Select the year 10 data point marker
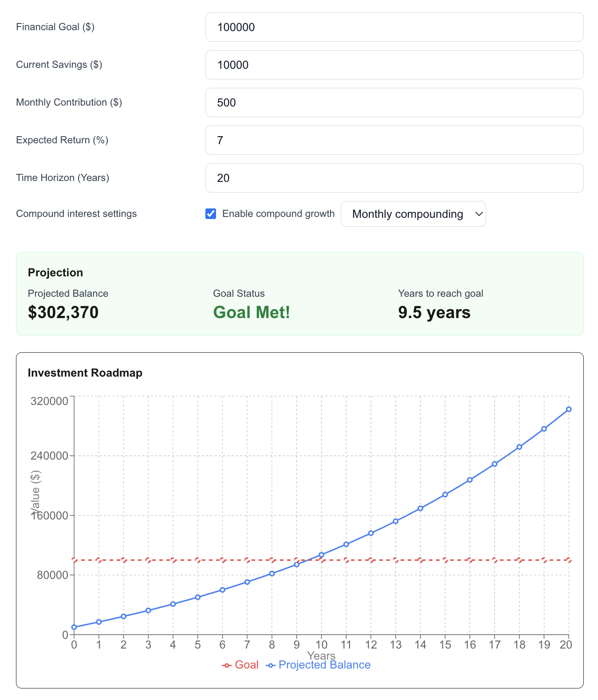Screen dimensions: 598x700 (x=322, y=555)
